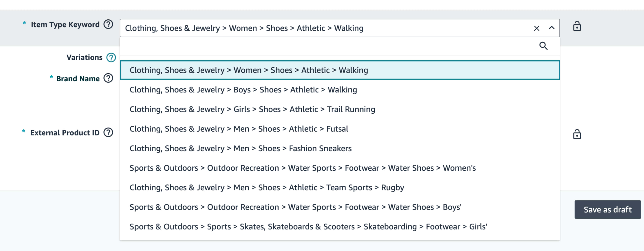Choose Water Shoes > Boys' option
Viewport: 644px width, 251px height.
[x=296, y=207]
